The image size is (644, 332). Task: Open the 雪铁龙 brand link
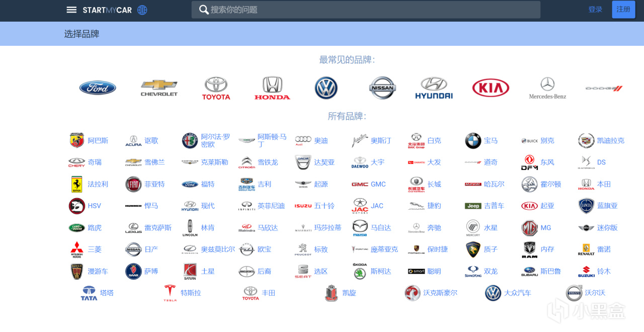coord(268,162)
